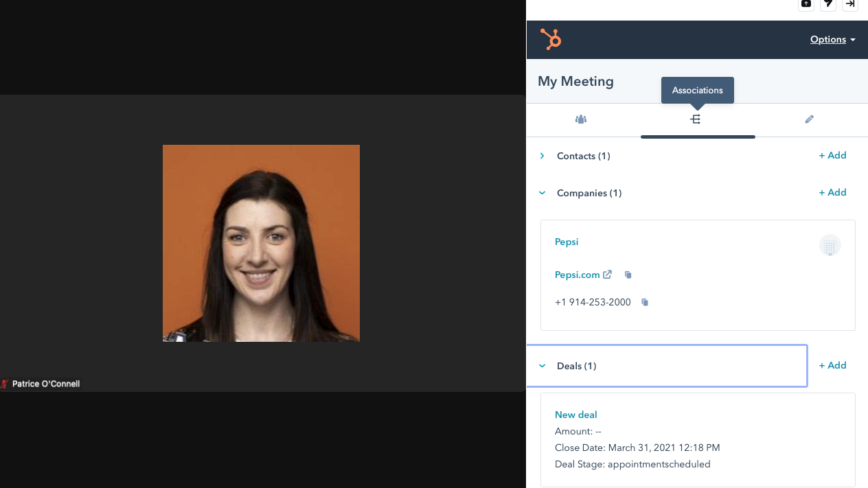
Task: Select the pencil notes icon
Action: (x=809, y=119)
